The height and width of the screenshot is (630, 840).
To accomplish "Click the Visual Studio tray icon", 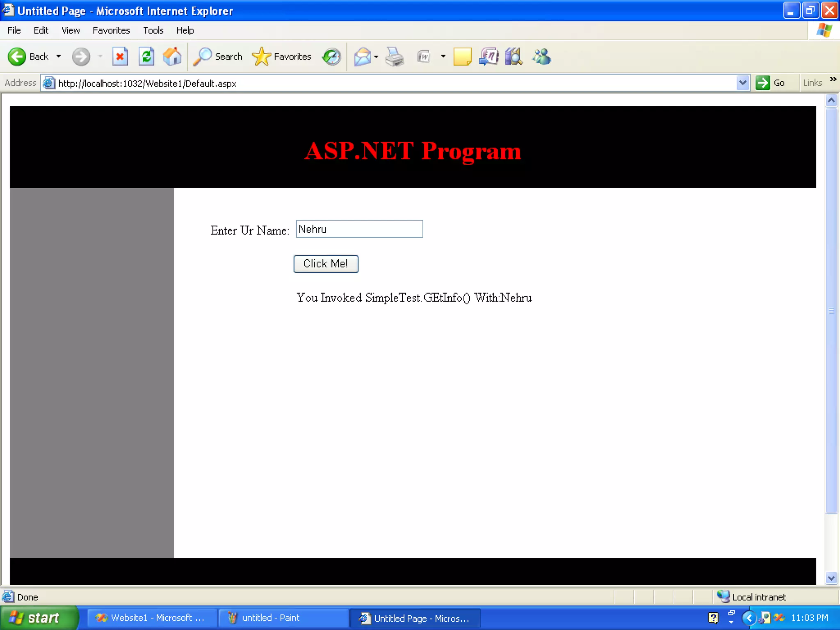I will point(780,618).
